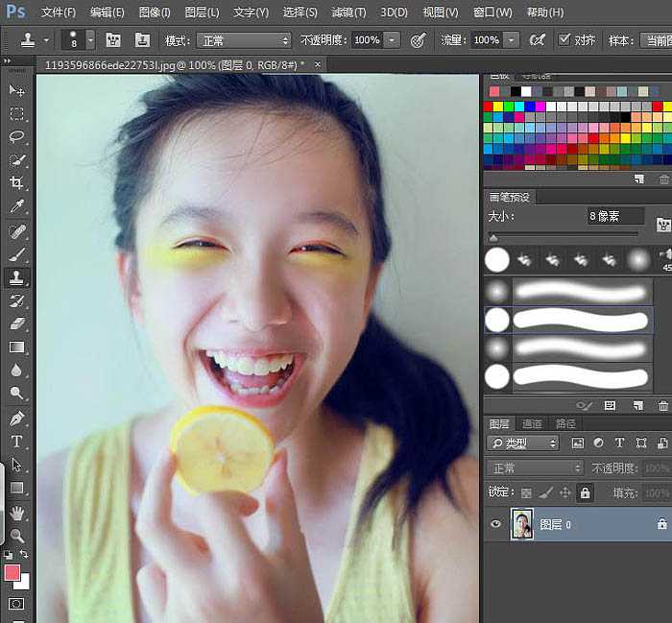Toggle the lock all button in Layers panel
This screenshot has width=672, height=623.
pyautogui.click(x=586, y=492)
